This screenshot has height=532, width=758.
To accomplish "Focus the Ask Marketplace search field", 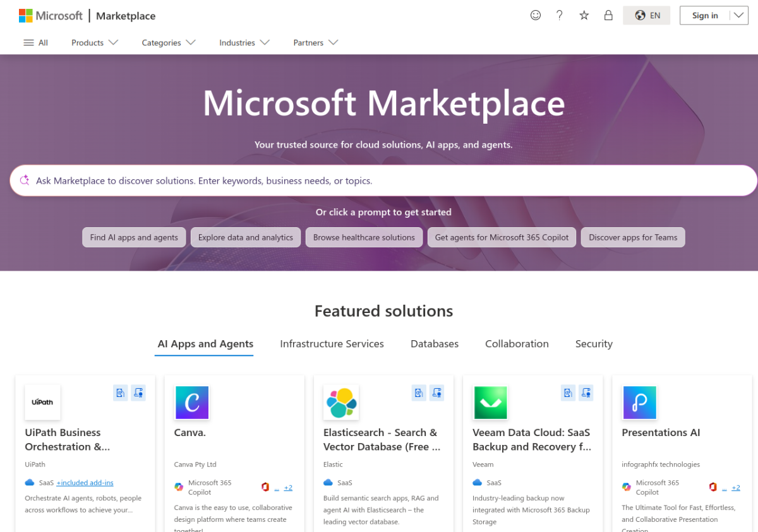I will click(383, 180).
